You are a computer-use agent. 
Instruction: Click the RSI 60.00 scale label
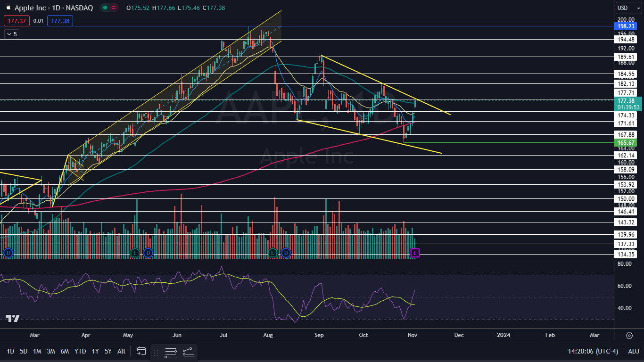(x=625, y=286)
